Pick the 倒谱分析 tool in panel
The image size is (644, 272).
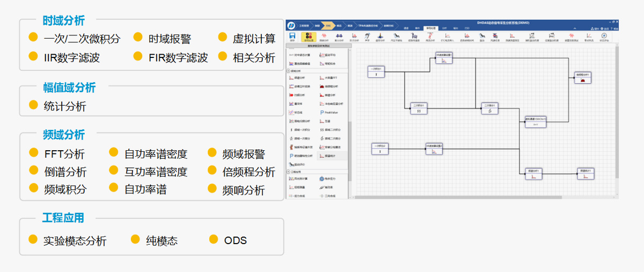(x=328, y=95)
